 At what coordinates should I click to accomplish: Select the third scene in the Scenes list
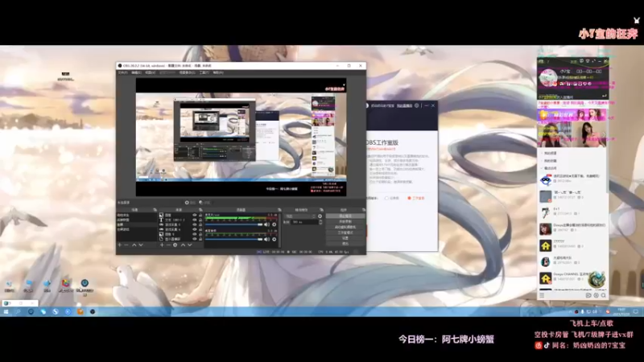click(x=136, y=224)
